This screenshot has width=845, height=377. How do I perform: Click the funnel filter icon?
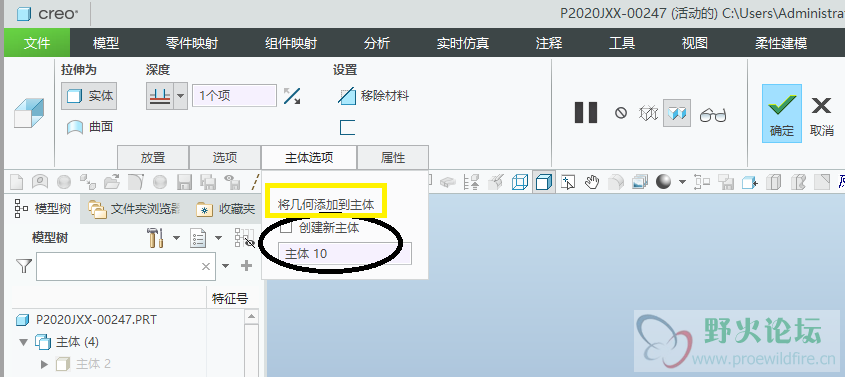23,266
